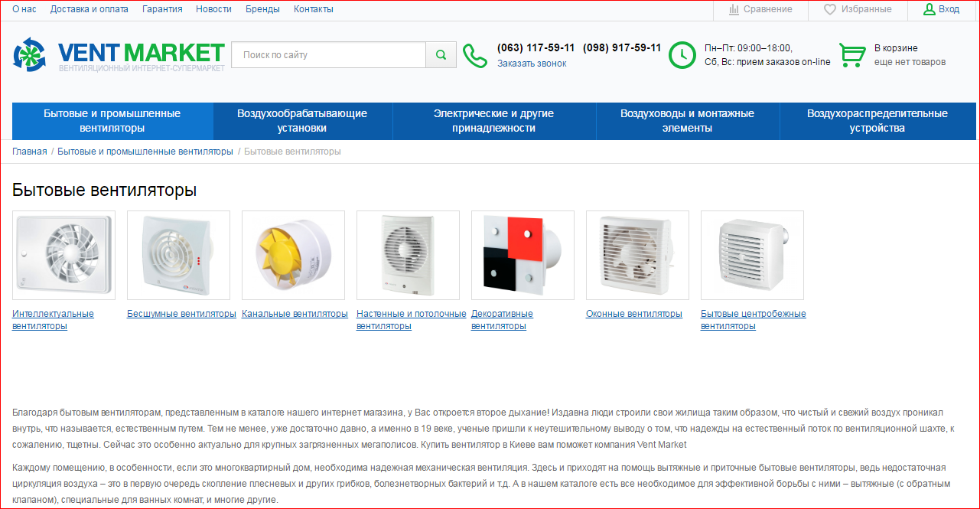
Task: Click the yellow duct fan thumbnail
Action: pyautogui.click(x=293, y=255)
